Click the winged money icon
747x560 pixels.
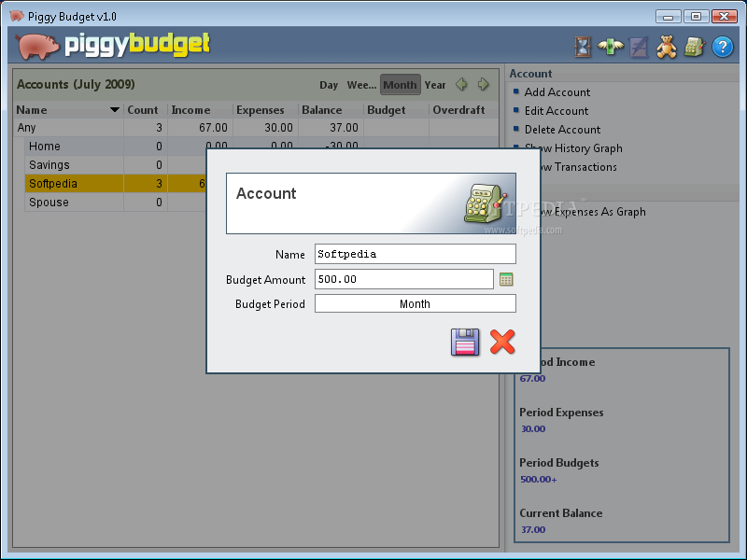coord(611,47)
